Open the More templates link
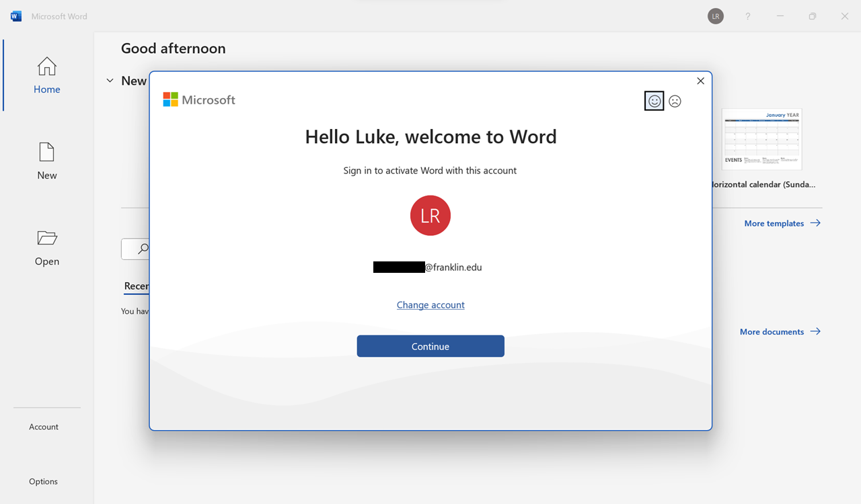Screen dimensions: 861x504 782,223
